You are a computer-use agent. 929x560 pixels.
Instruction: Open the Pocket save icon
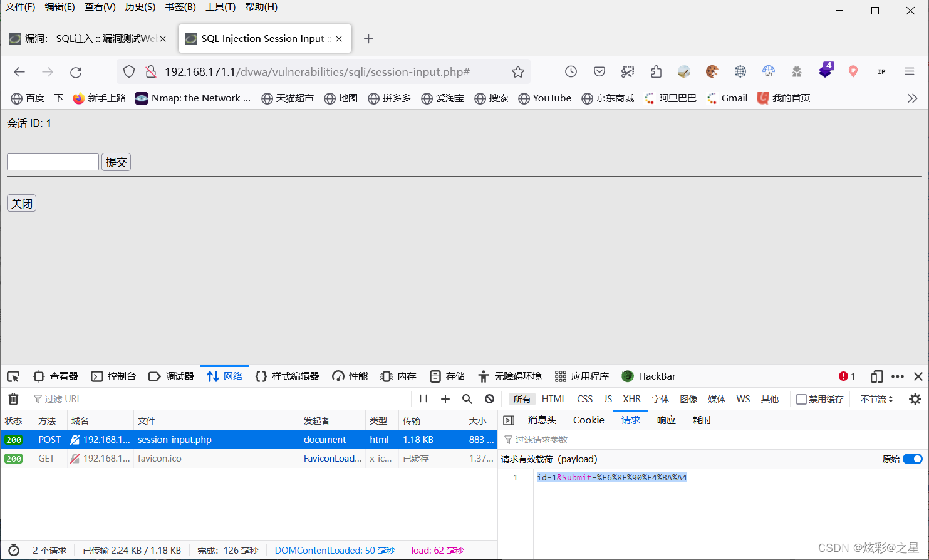pos(599,71)
